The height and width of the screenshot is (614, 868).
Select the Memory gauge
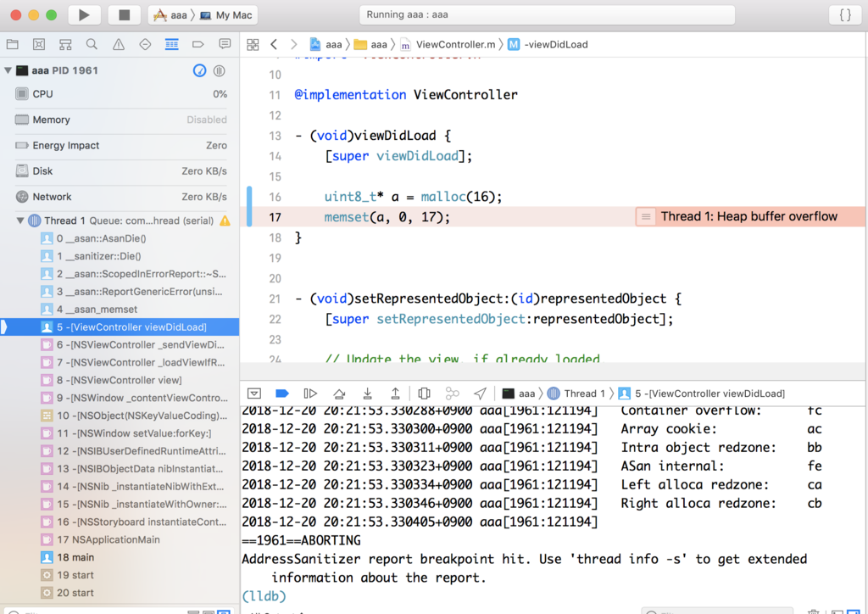pos(120,120)
